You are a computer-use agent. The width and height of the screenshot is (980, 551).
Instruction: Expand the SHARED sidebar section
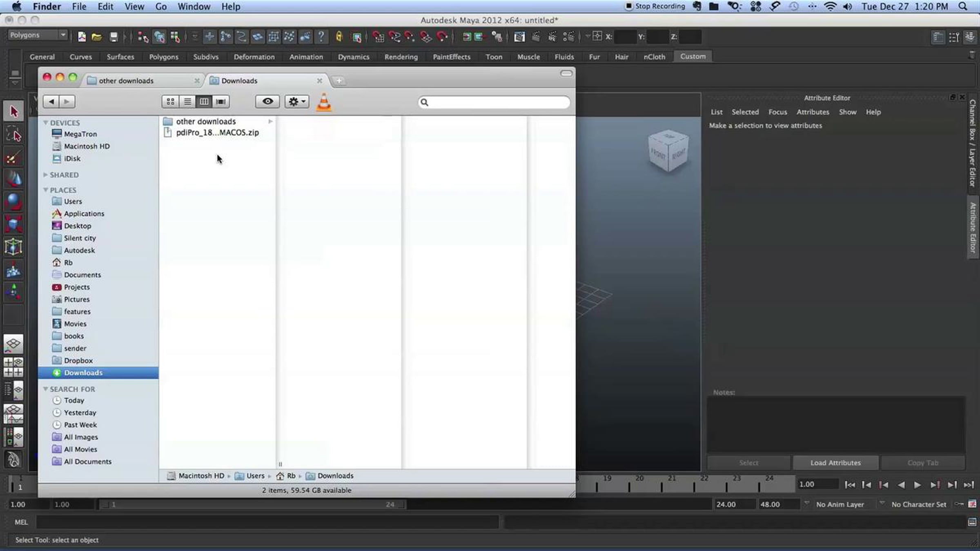pyautogui.click(x=45, y=175)
